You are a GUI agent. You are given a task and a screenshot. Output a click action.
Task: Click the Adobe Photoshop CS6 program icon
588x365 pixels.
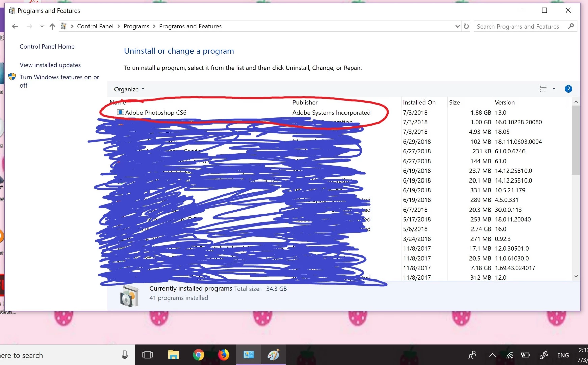[x=120, y=112]
